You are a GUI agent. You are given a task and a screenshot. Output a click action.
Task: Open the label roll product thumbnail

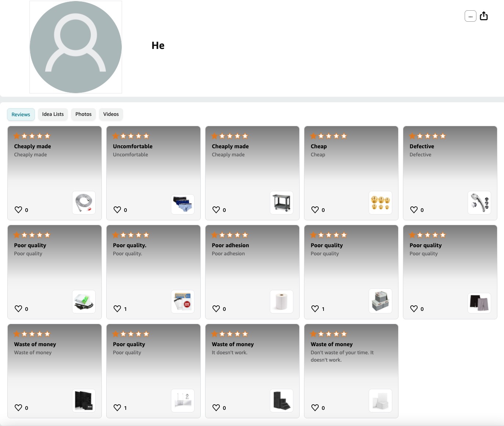pos(282,302)
